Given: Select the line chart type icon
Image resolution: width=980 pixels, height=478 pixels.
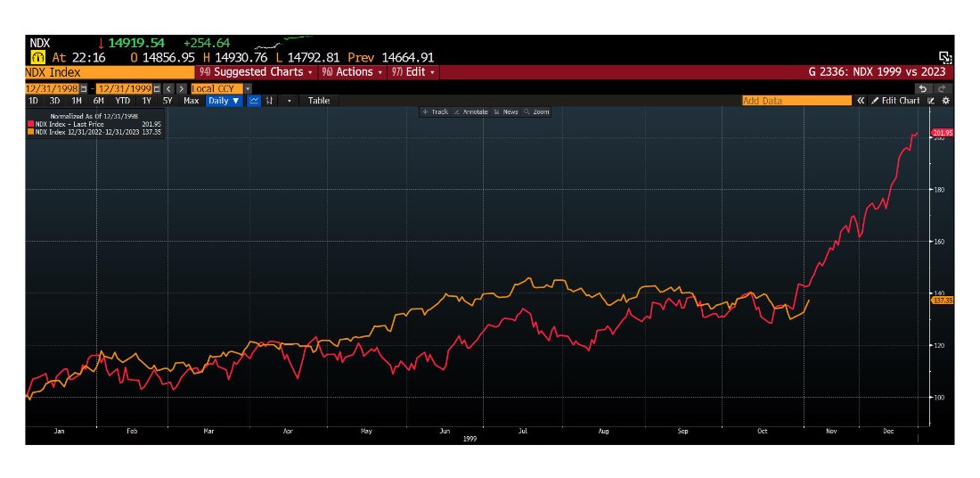Looking at the screenshot, I should point(254,101).
